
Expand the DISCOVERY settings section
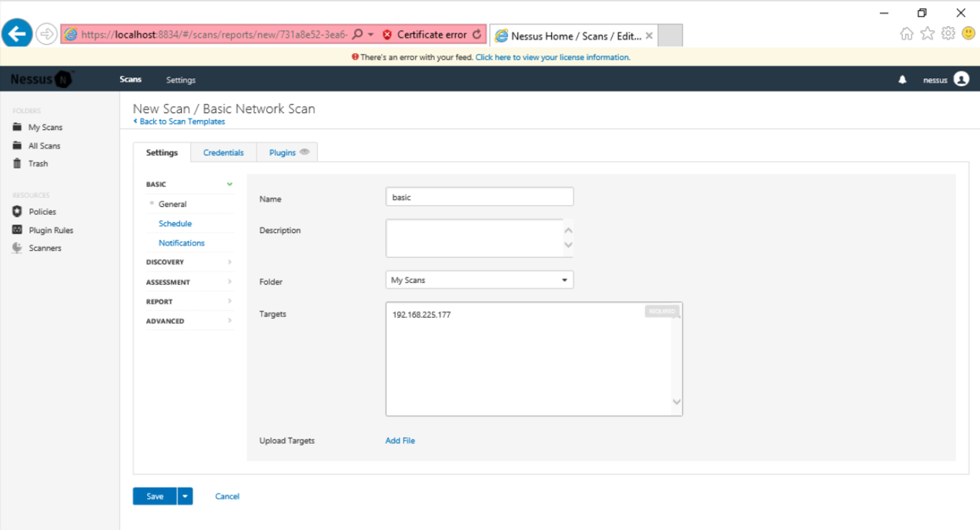click(189, 262)
